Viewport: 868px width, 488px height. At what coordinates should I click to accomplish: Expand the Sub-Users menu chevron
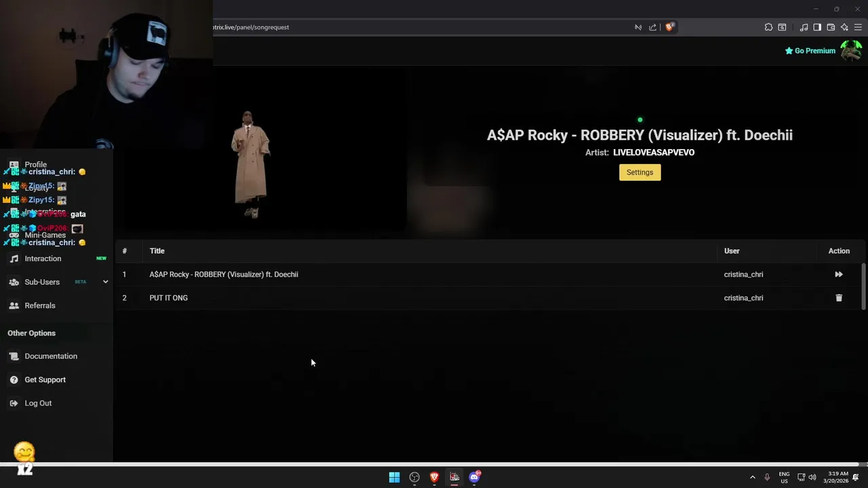tap(105, 282)
